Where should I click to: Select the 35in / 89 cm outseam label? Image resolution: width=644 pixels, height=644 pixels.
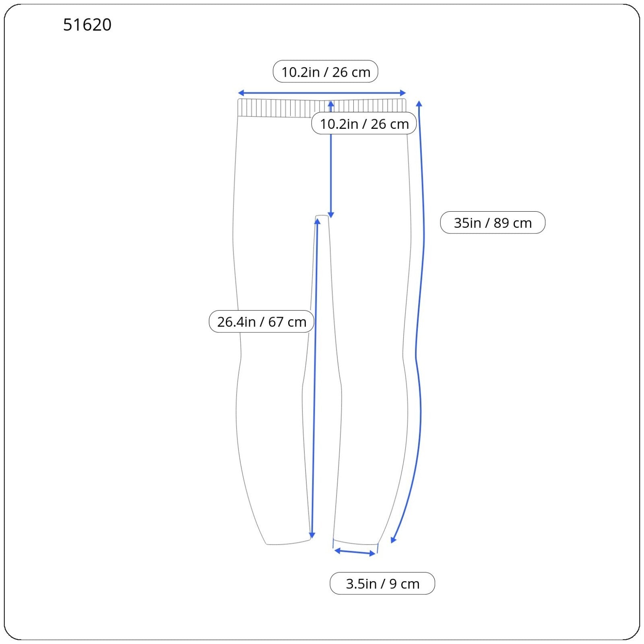click(492, 223)
